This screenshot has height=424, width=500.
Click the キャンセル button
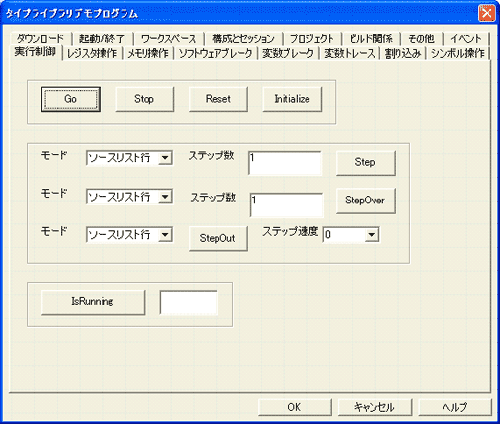(375, 407)
